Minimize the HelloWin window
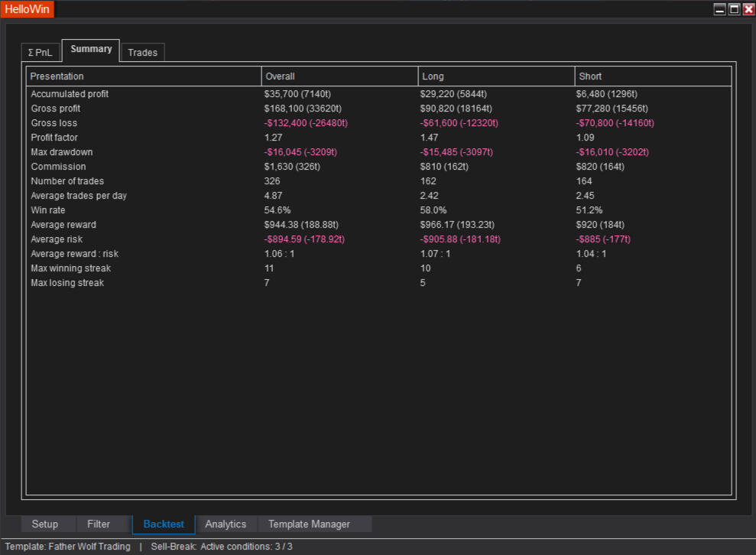 [x=719, y=9]
